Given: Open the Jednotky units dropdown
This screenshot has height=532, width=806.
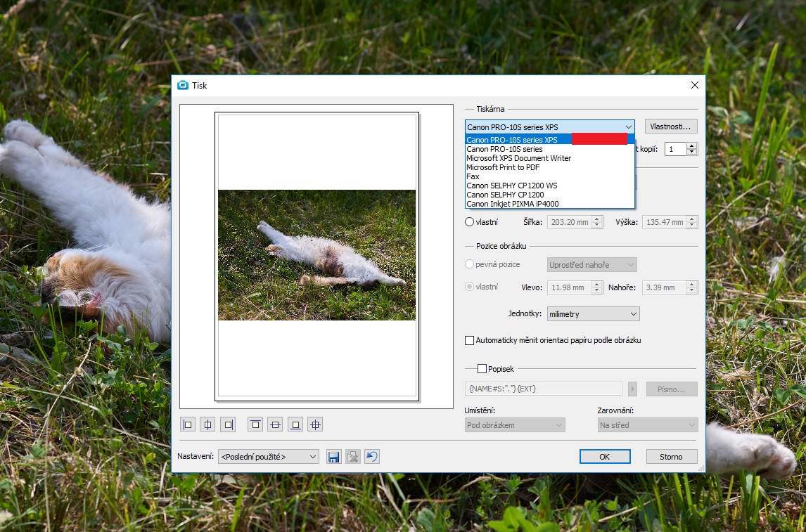Looking at the screenshot, I should (593, 314).
